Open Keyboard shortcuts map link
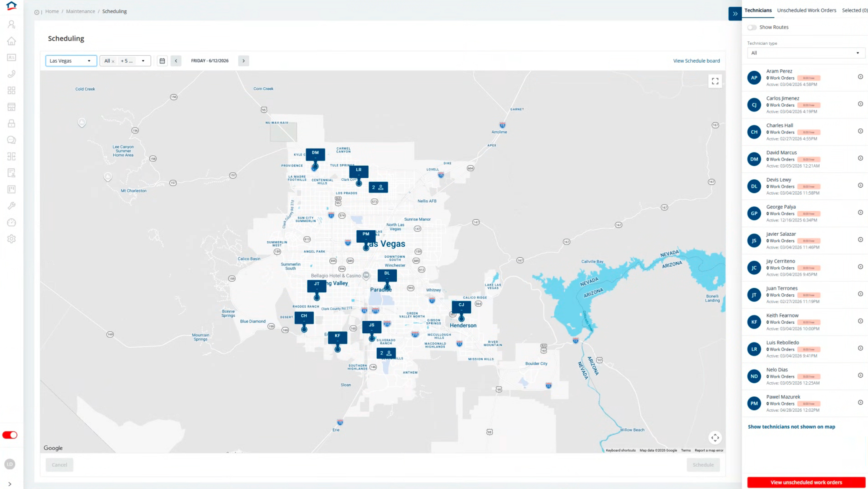868x489 pixels. (x=621, y=451)
